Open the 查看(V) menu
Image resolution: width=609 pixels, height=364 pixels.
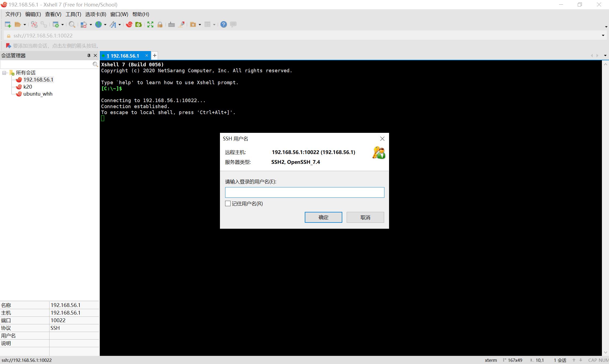(x=53, y=14)
